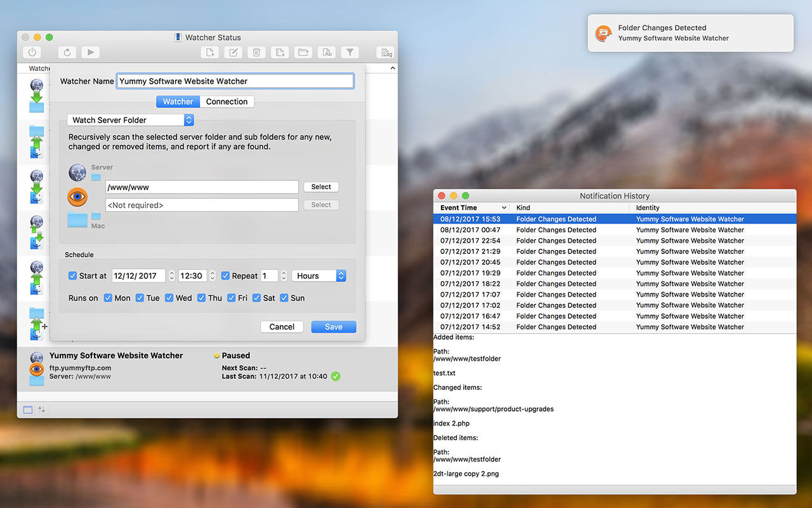
Task: Click the Save button
Action: 334,327
